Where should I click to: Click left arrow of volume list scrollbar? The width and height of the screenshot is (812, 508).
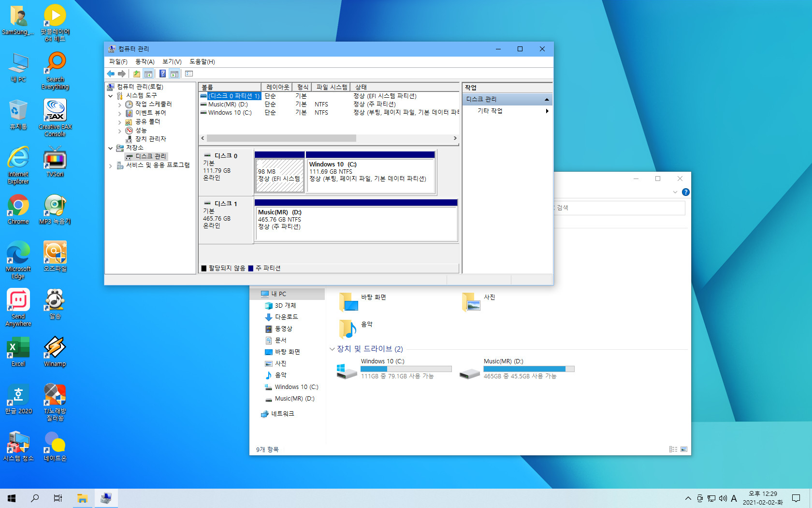click(x=203, y=138)
